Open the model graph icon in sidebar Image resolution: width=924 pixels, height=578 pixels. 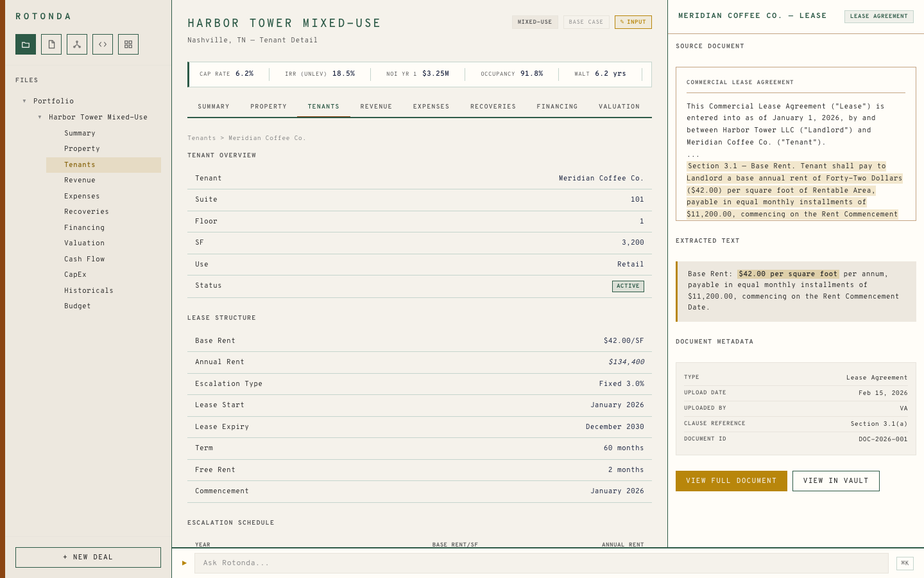click(x=76, y=44)
